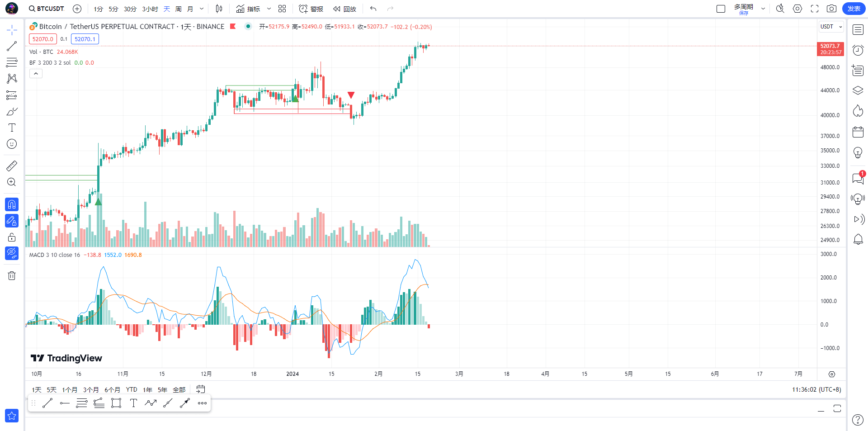
Task: Open quick search icon
Action: click(780, 9)
